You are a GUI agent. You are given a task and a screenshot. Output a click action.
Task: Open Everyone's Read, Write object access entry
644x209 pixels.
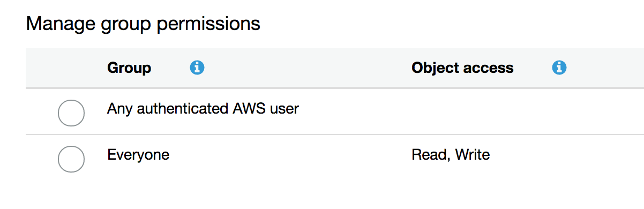[x=451, y=155]
